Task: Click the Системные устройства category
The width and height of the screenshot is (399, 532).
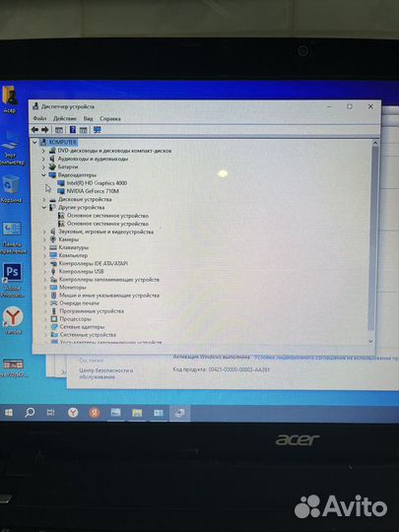Action: coord(88,335)
